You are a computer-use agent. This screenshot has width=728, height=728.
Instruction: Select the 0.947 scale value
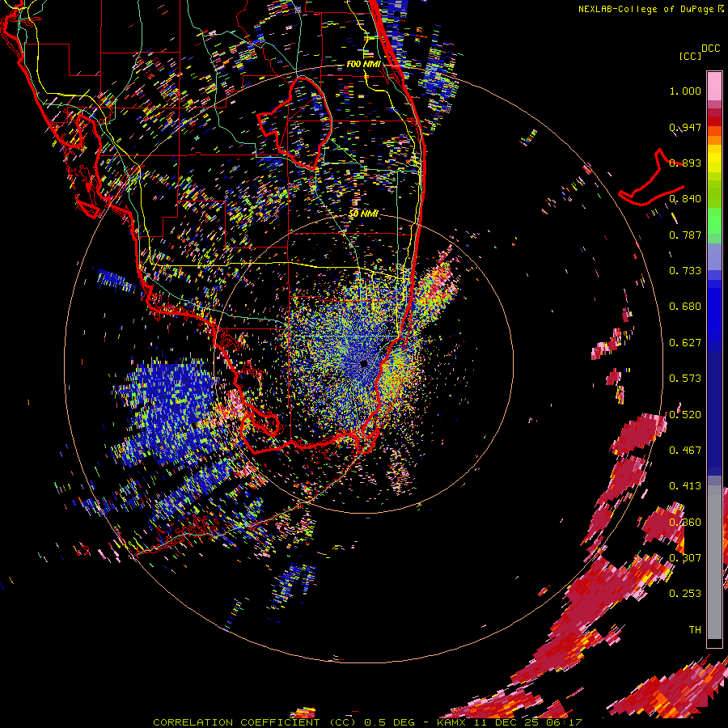[x=685, y=127]
